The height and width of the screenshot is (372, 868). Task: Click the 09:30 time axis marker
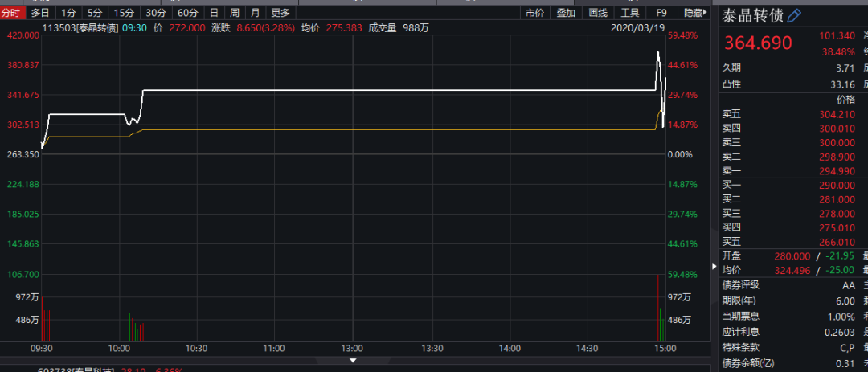41,349
